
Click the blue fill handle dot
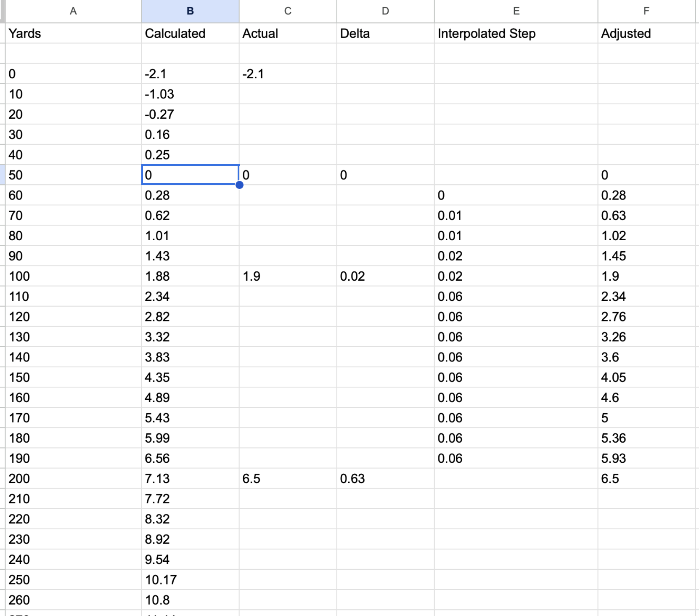tap(239, 185)
